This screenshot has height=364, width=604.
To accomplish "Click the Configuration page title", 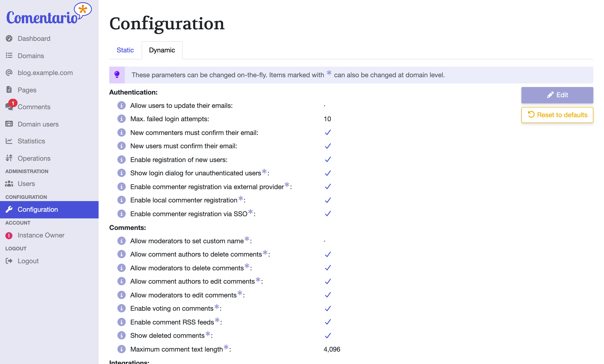I will pyautogui.click(x=167, y=24).
